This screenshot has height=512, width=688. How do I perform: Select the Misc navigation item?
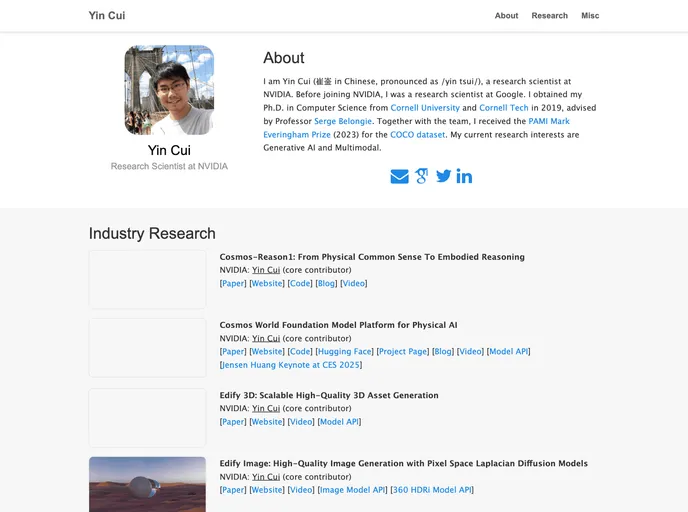coord(590,16)
